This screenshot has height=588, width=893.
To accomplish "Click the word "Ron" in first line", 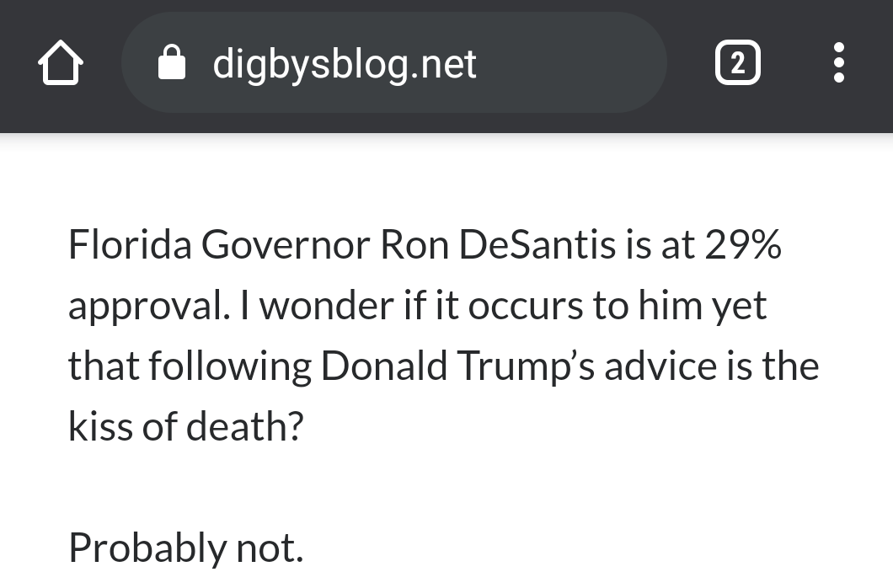I will pos(414,245).
